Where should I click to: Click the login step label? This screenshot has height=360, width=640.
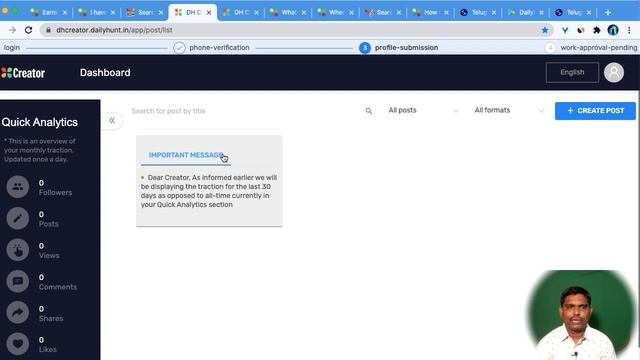pyautogui.click(x=12, y=48)
